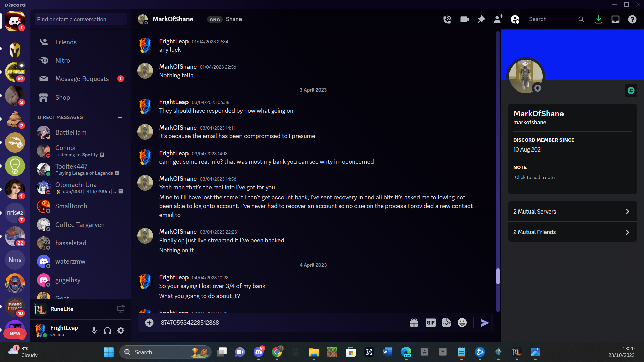This screenshot has width=644, height=362.
Task: Add friends to this DM
Action: 498,19
